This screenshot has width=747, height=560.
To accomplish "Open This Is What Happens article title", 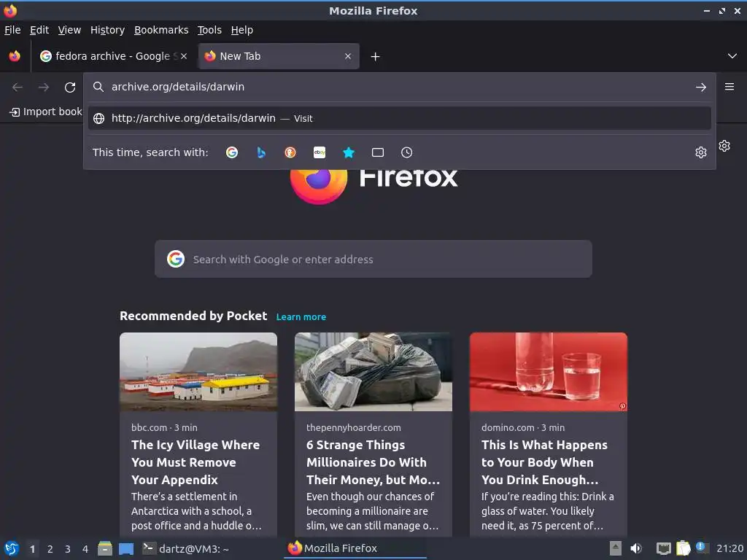I will (x=544, y=462).
